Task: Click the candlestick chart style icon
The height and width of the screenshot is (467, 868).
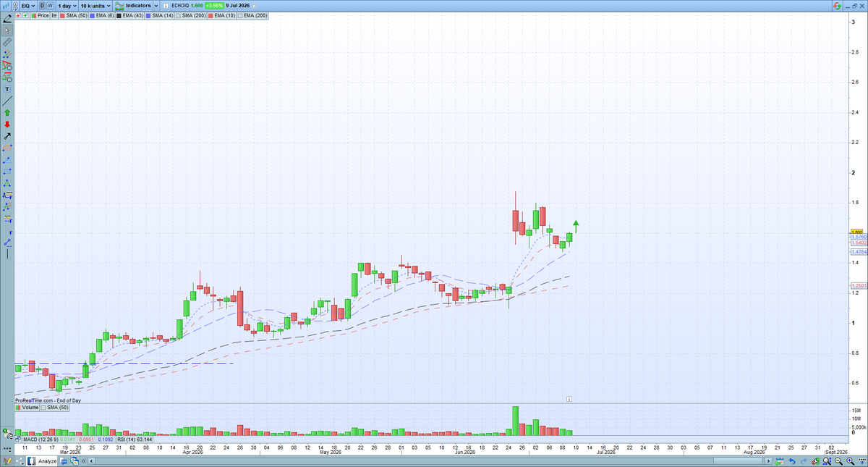Action: (x=6, y=6)
